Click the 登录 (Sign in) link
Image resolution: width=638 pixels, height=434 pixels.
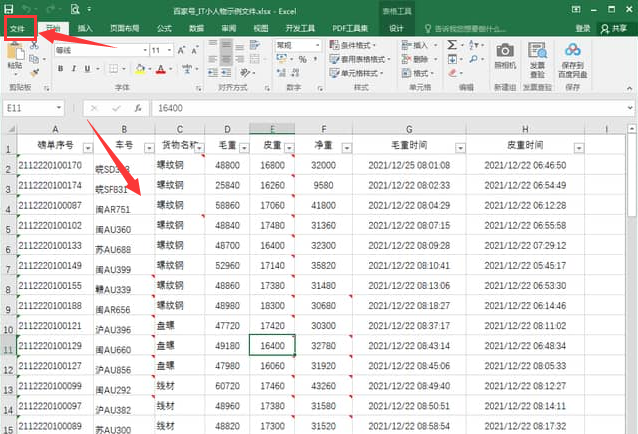pyautogui.click(x=582, y=28)
